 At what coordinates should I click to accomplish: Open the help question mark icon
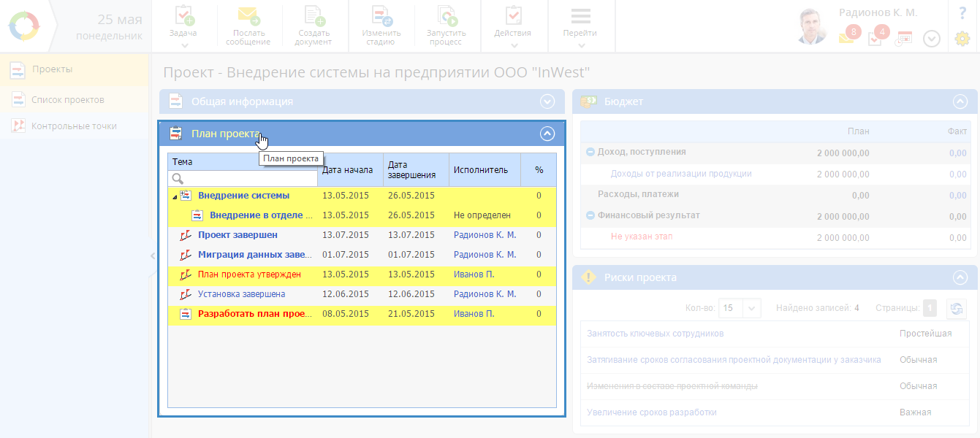point(962,13)
